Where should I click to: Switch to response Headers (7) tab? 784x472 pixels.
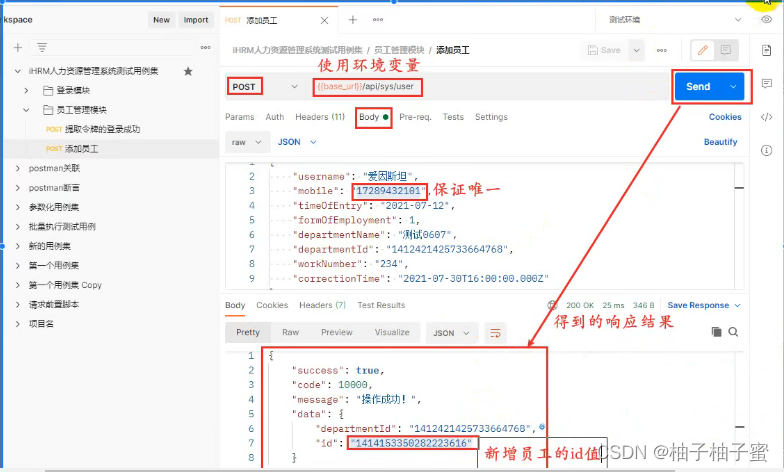[x=322, y=305]
